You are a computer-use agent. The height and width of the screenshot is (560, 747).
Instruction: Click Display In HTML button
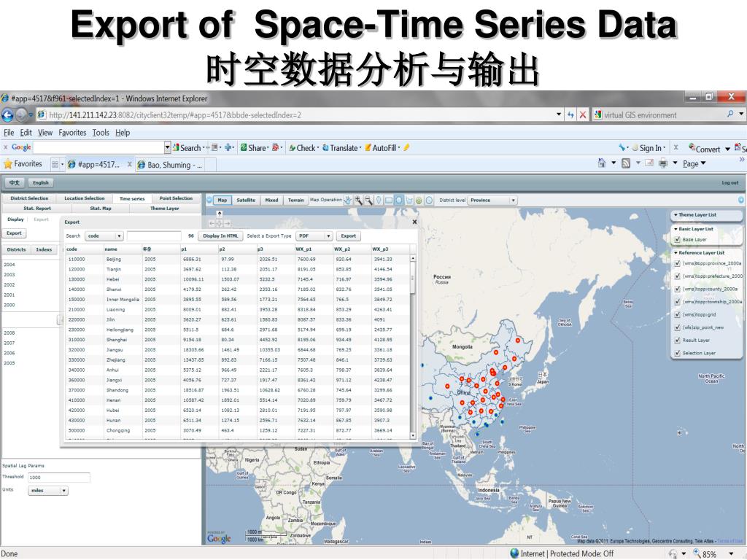point(220,236)
